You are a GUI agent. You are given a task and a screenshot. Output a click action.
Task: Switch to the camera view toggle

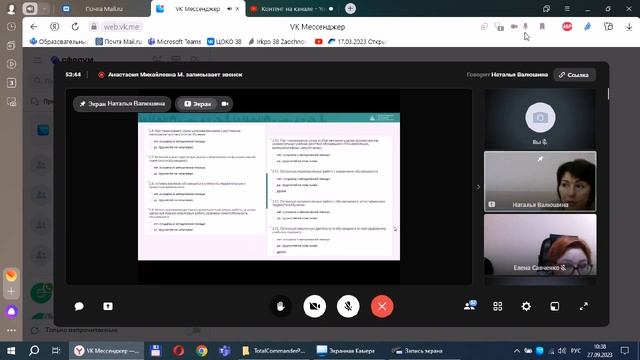[225, 104]
